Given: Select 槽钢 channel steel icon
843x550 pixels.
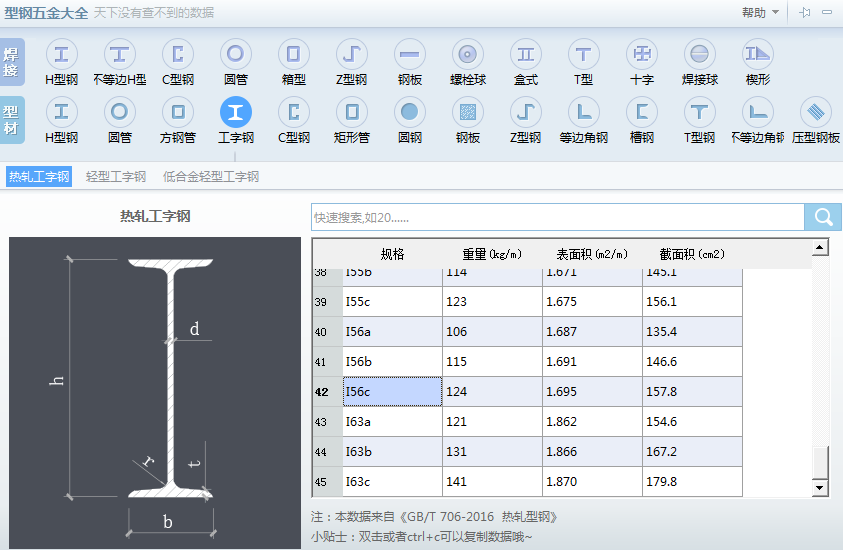Looking at the screenshot, I should coord(642,112).
